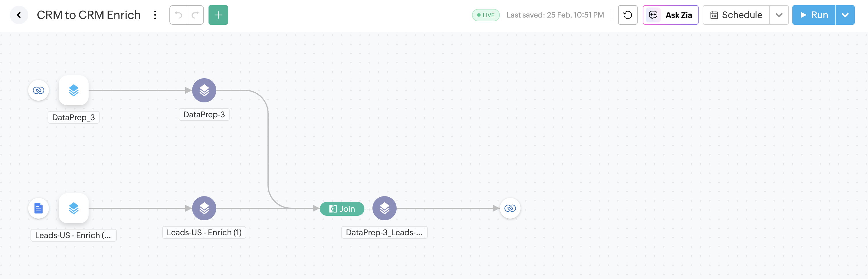Viewport: 868px width, 279px height.
Task: Select the DataPrep_3 import stage node
Action: (73, 90)
